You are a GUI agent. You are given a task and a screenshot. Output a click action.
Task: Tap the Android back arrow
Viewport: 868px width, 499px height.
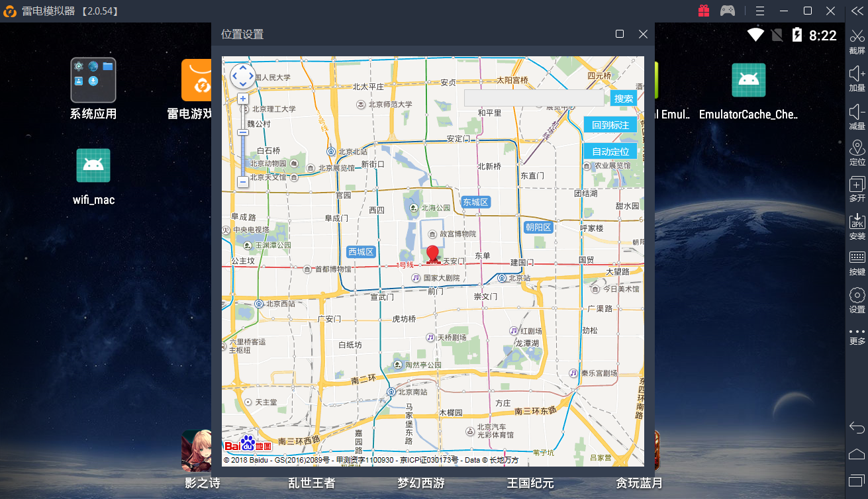pos(857,427)
